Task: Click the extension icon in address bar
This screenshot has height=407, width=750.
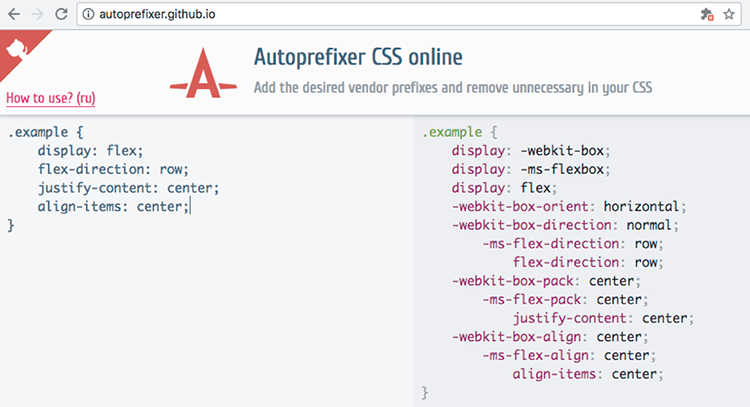Action: [707, 14]
